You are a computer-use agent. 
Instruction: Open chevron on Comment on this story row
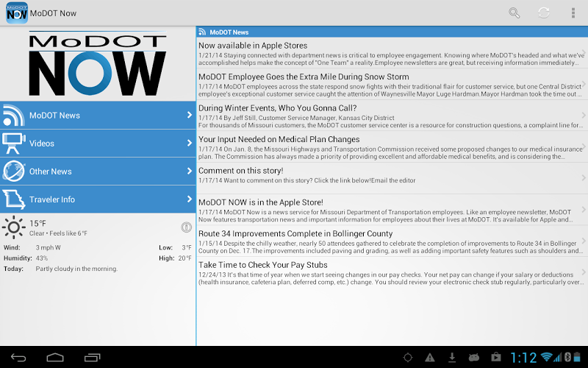tap(584, 178)
